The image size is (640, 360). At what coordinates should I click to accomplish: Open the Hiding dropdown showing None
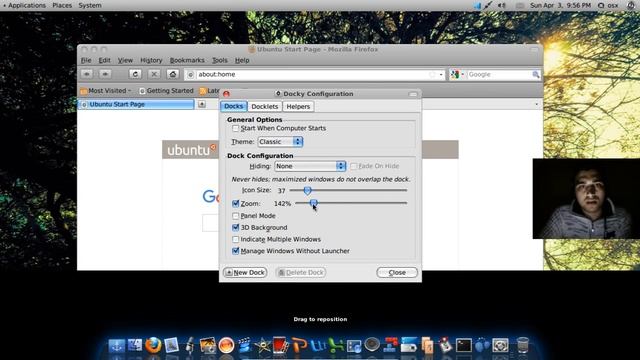point(310,166)
